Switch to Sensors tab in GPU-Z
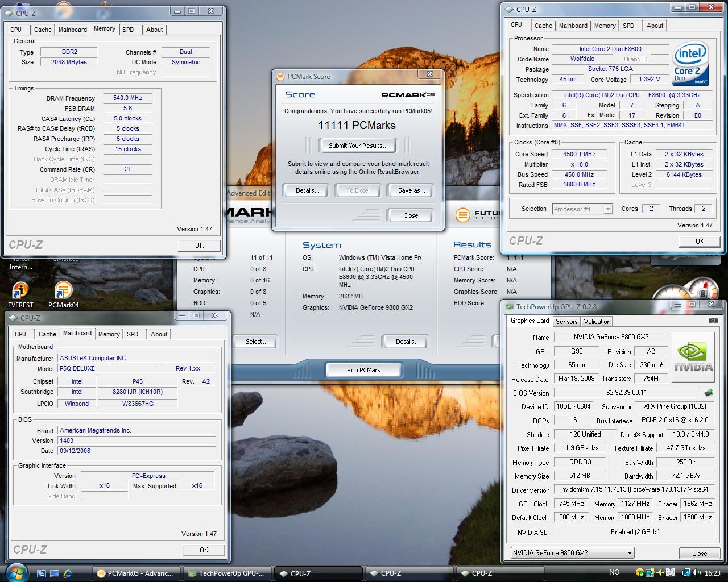 click(566, 322)
